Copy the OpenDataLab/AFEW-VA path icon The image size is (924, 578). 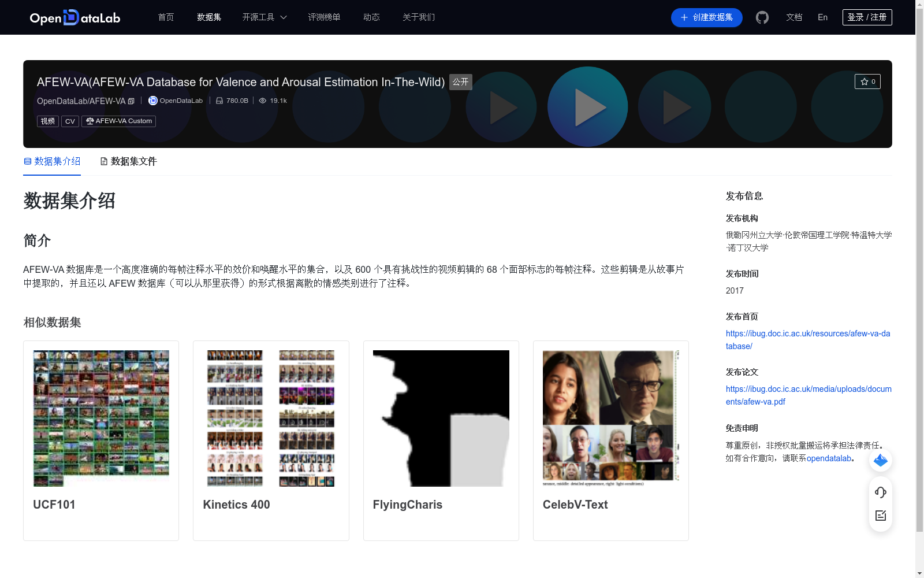click(131, 101)
